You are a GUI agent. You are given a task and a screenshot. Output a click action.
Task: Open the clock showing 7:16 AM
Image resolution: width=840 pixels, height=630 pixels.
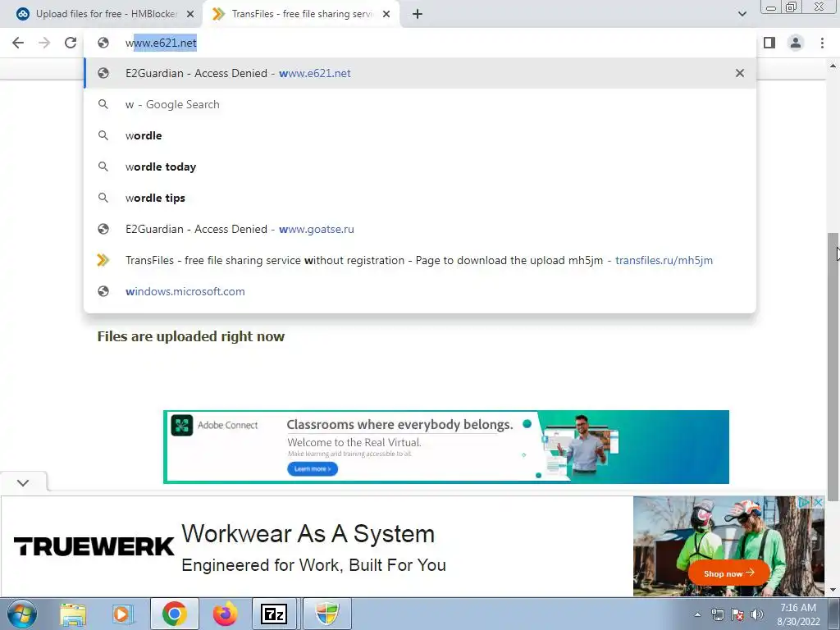(798, 614)
